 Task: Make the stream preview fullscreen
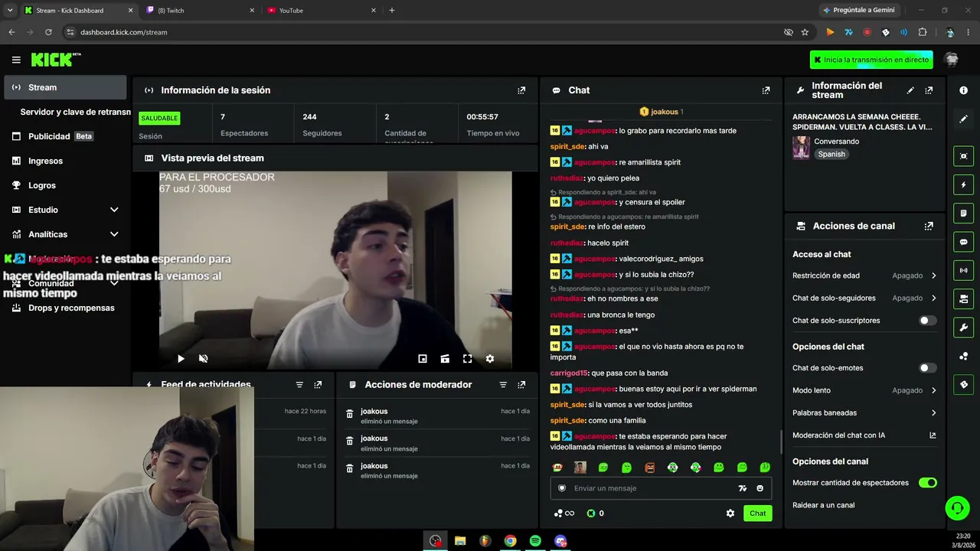[467, 358]
